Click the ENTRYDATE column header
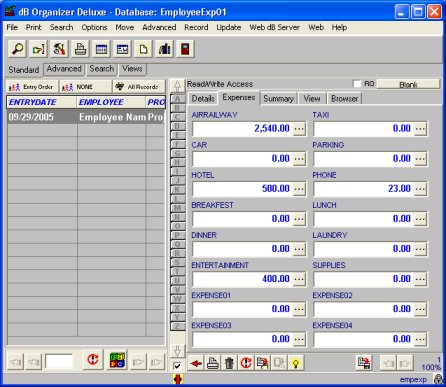The height and width of the screenshot is (387, 446). point(41,102)
